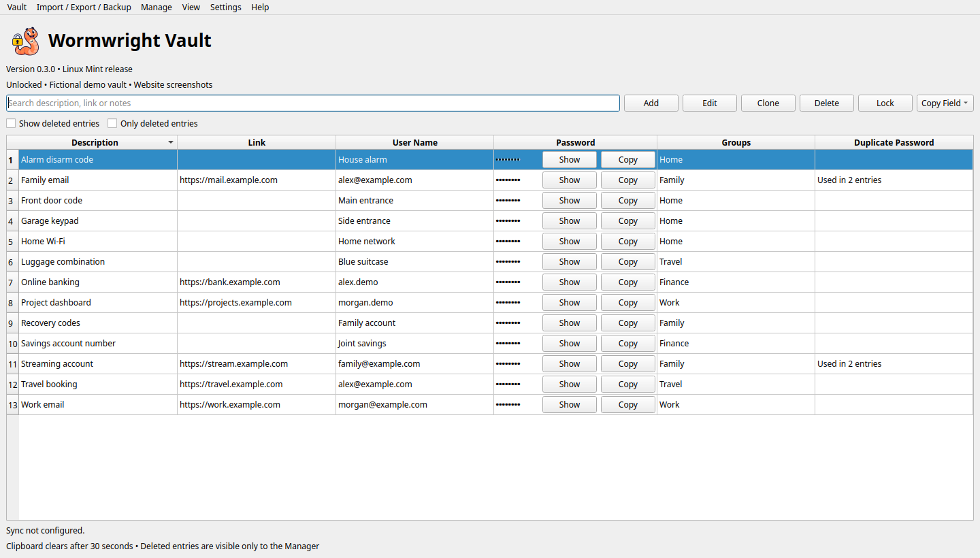Image resolution: width=980 pixels, height=558 pixels.
Task: Select the Garage keypad description cell
Action: (98, 220)
